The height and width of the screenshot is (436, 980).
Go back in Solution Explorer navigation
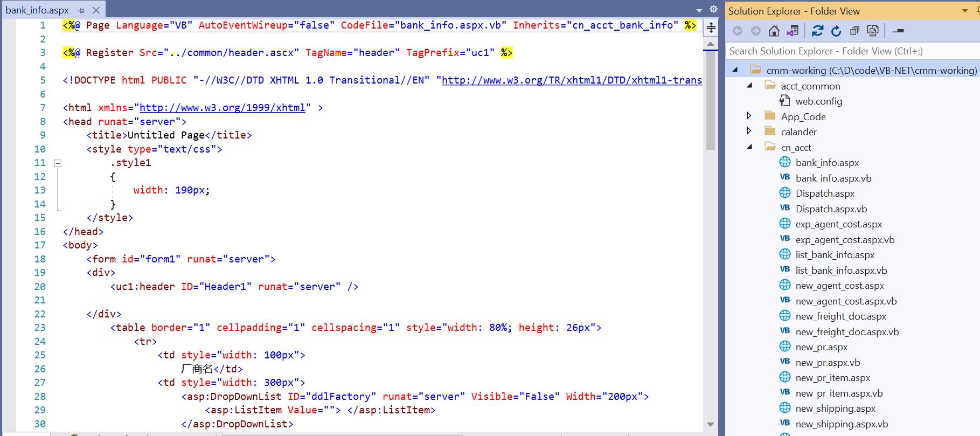(x=738, y=31)
